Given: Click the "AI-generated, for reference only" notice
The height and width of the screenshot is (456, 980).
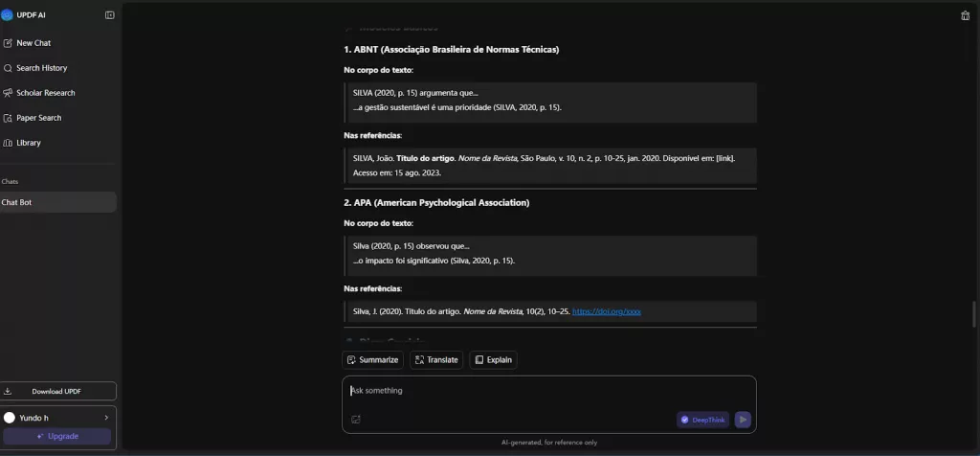Looking at the screenshot, I should 548,443.
